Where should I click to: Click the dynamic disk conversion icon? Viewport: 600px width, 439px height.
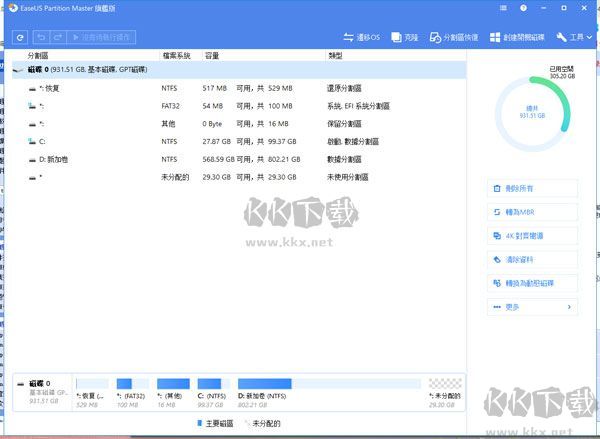tap(497, 283)
